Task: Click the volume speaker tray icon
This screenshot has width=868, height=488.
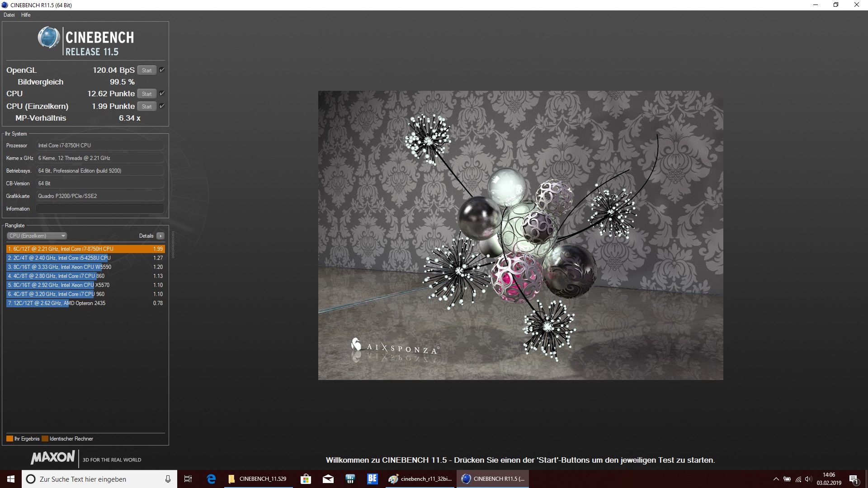Action: (x=808, y=479)
